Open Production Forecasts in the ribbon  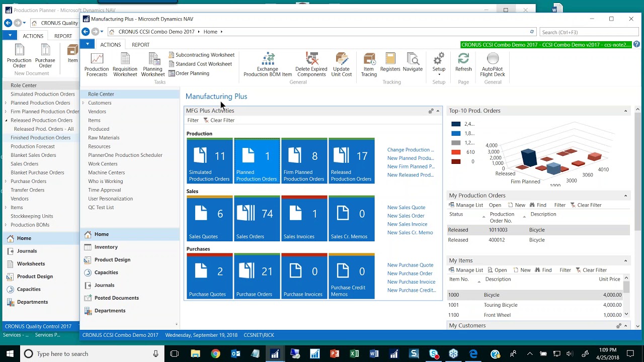pyautogui.click(x=97, y=64)
